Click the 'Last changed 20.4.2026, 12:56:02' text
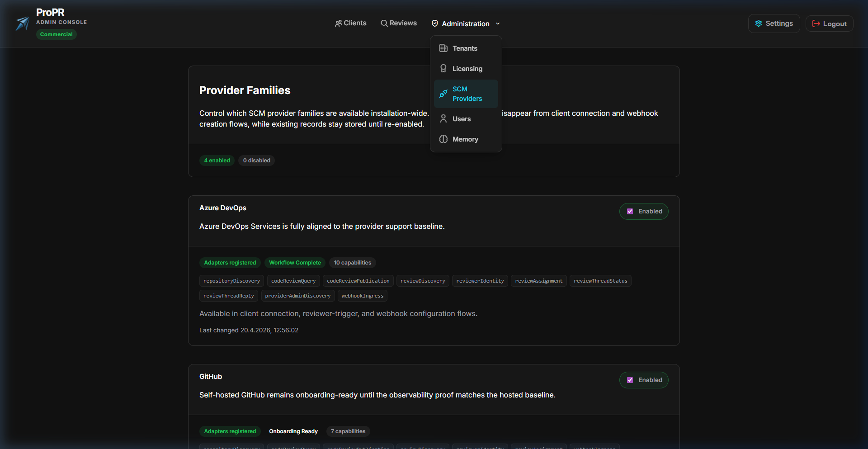 click(x=249, y=331)
